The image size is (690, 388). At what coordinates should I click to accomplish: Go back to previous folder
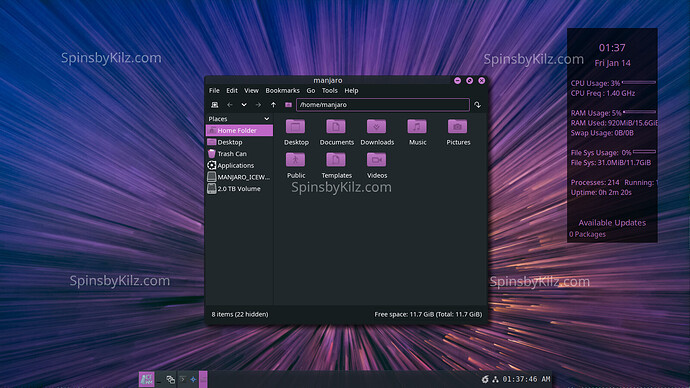pos(230,105)
